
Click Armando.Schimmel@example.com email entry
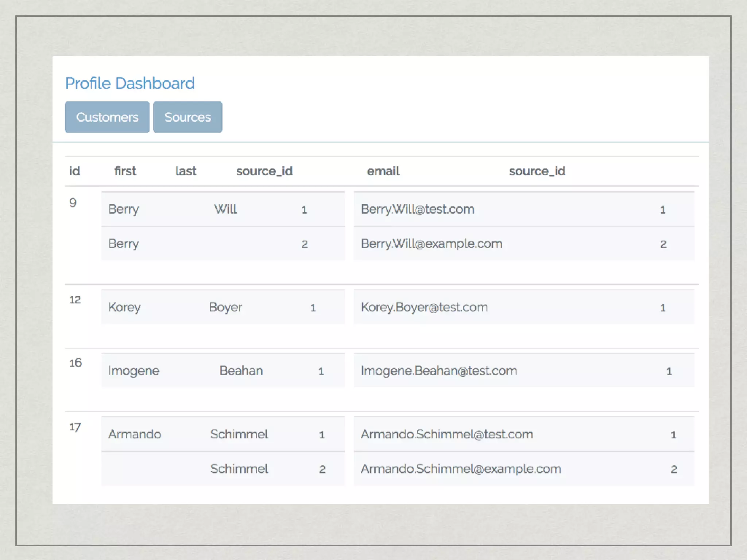tap(461, 469)
